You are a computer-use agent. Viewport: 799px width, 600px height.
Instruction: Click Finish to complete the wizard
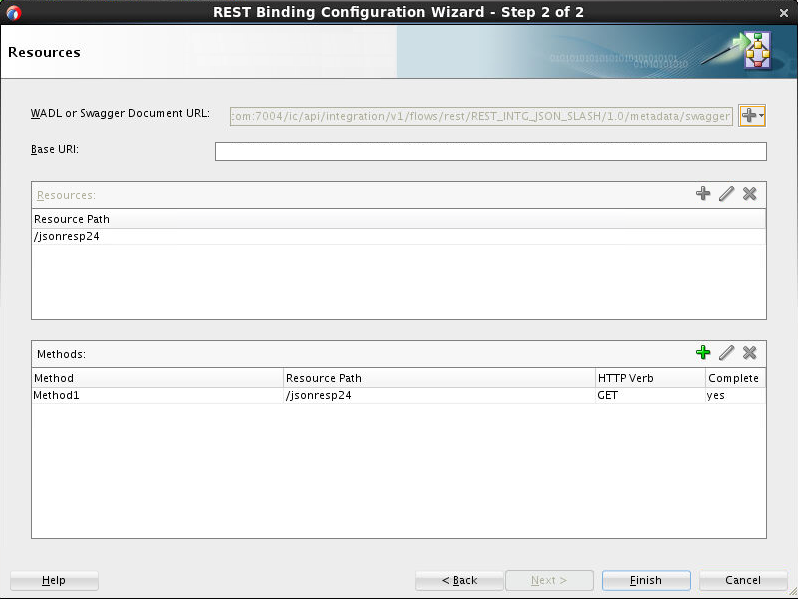pyautogui.click(x=646, y=580)
